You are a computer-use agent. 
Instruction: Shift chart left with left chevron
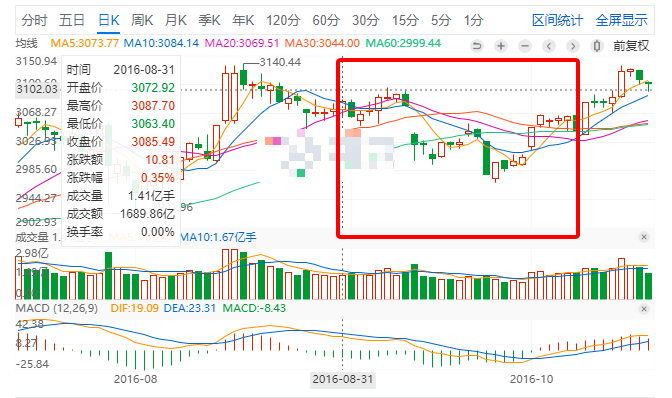pos(549,46)
